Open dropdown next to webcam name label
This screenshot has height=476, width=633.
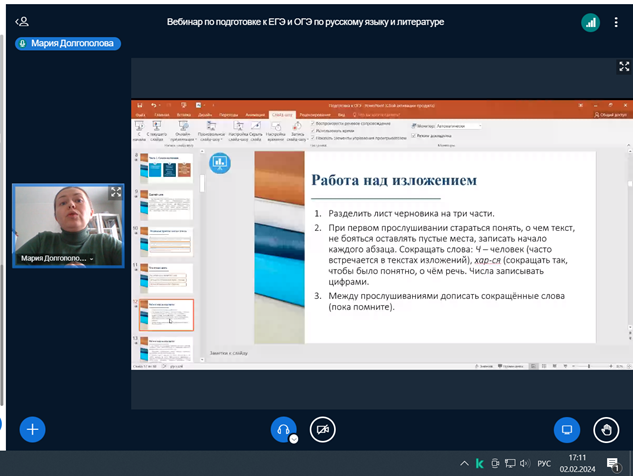click(x=92, y=259)
